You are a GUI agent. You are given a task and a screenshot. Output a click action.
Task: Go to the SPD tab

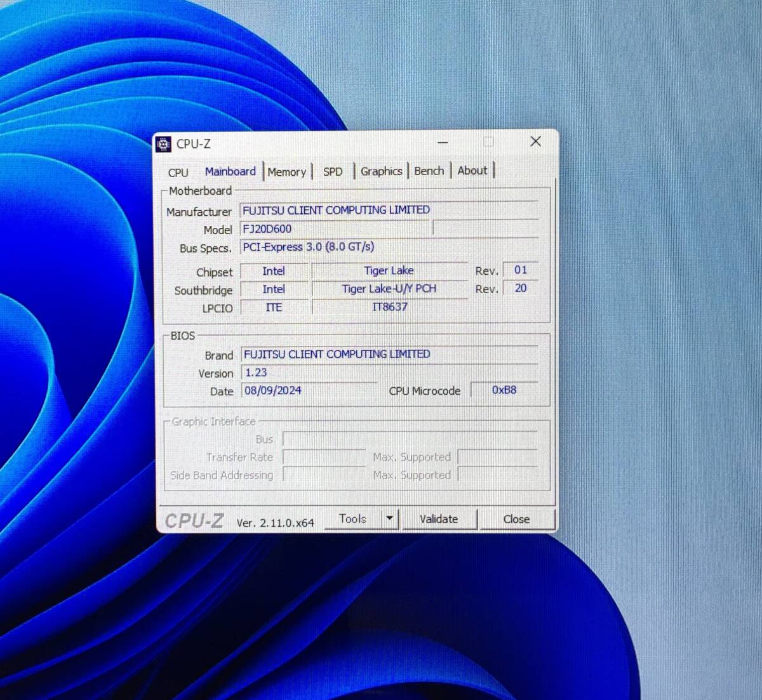333,172
